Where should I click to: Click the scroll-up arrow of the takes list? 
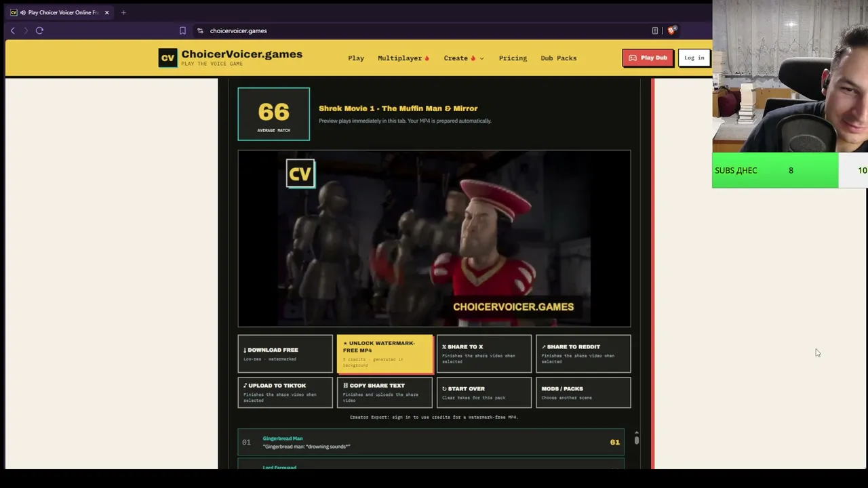[x=637, y=432]
